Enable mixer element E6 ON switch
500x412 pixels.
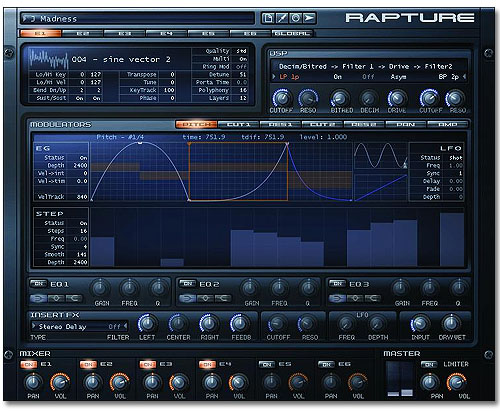pyautogui.click(x=326, y=364)
